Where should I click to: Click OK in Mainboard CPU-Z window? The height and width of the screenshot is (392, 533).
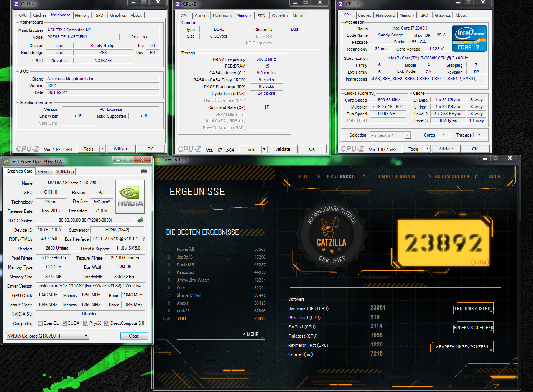[150, 149]
